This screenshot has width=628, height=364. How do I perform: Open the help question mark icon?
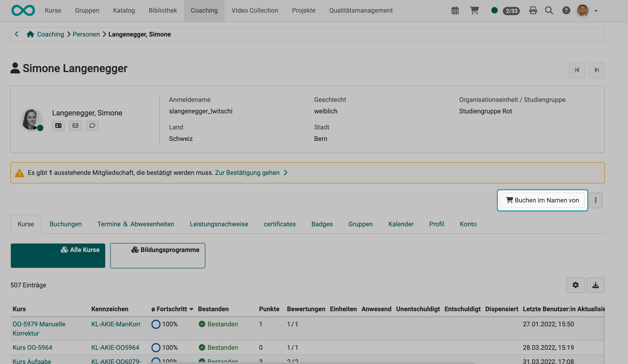coord(566,11)
